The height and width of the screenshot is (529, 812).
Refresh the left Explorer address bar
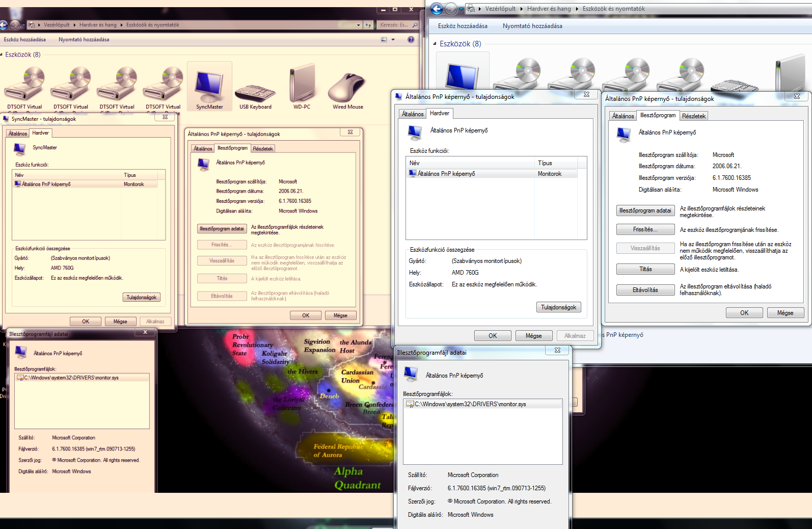pos(368,25)
